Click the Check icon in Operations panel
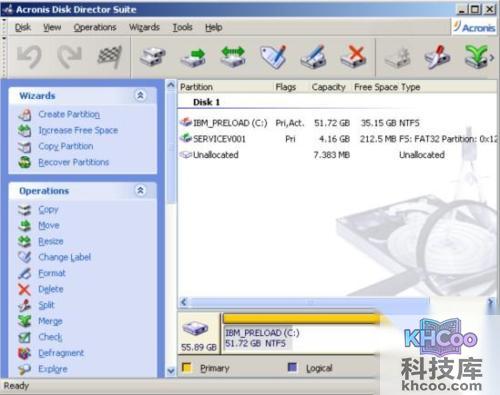Screen dimensions: 500x395 click(x=24, y=337)
